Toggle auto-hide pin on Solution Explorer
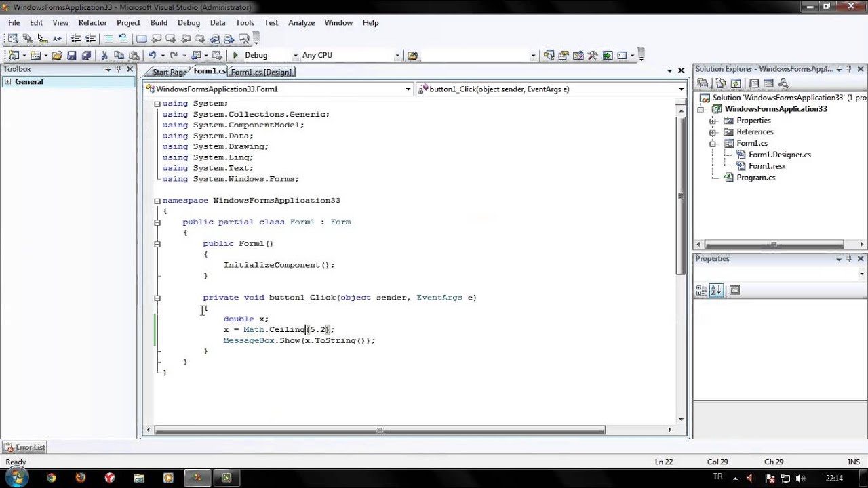Screen dimensions: 868x488 click(850, 69)
